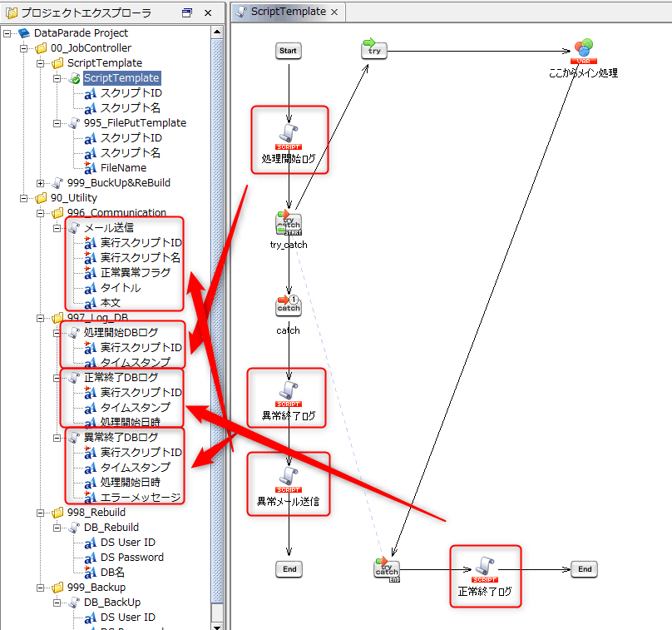Click the エラーメッセージ variable icon
This screenshot has height=630, width=672.
click(91, 498)
